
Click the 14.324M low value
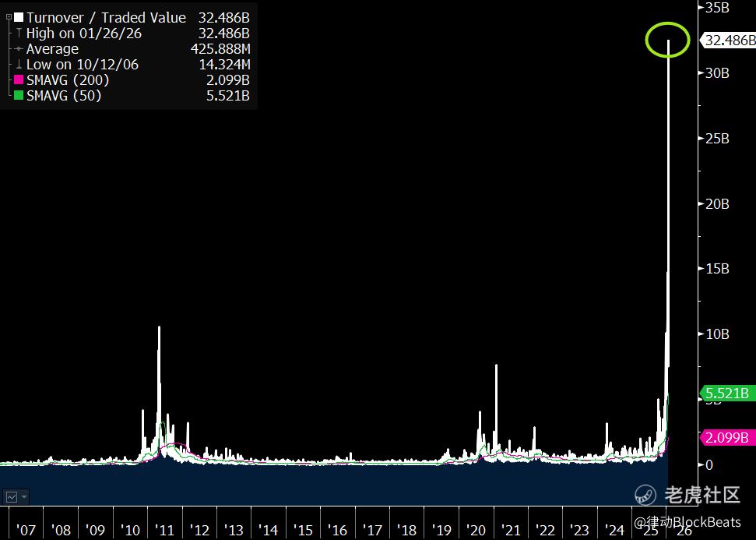(x=225, y=64)
